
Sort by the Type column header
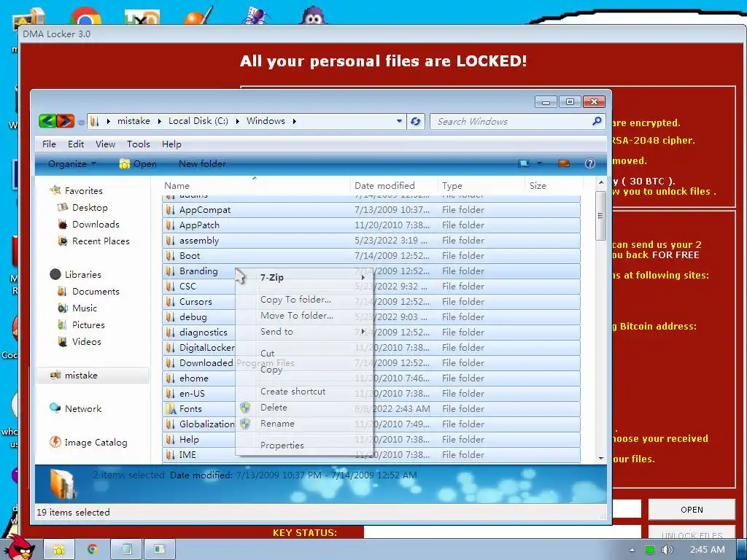pos(481,186)
